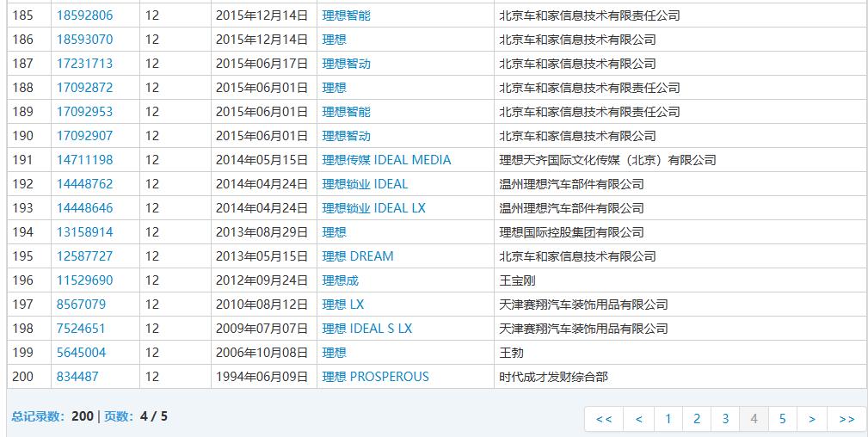Open trademark 理想智能 in row 185
Image resolution: width=868 pixels, height=437 pixels.
(347, 15)
